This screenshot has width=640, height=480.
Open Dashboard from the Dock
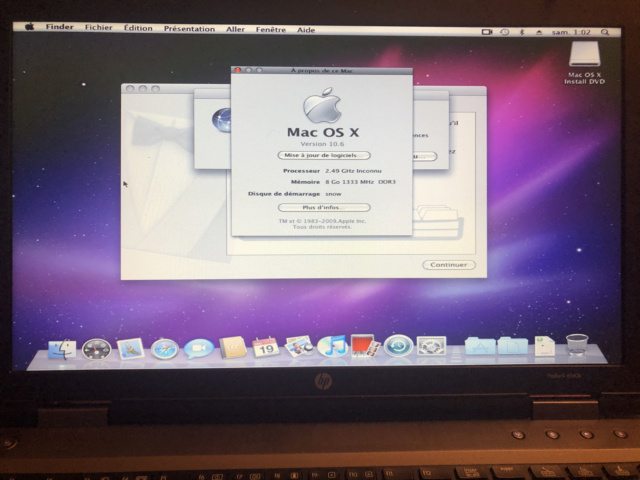pyautogui.click(x=96, y=349)
